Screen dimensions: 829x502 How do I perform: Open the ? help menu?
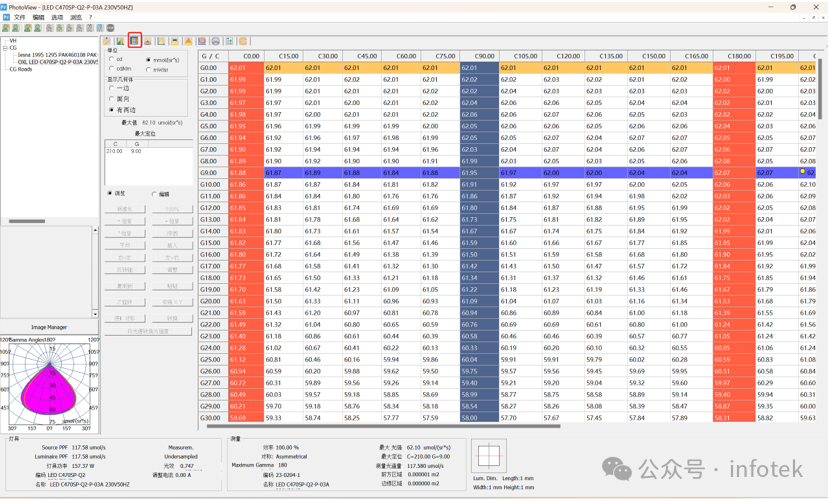coord(90,17)
